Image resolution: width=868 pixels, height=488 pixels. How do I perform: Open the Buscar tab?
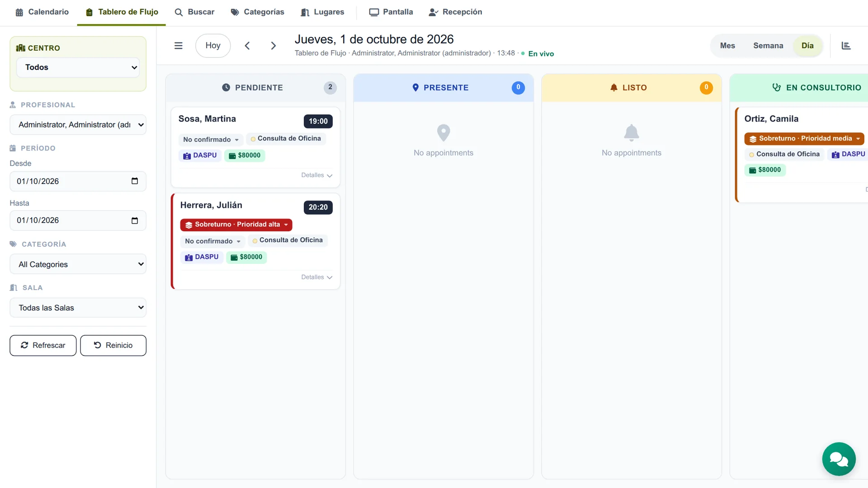point(194,12)
